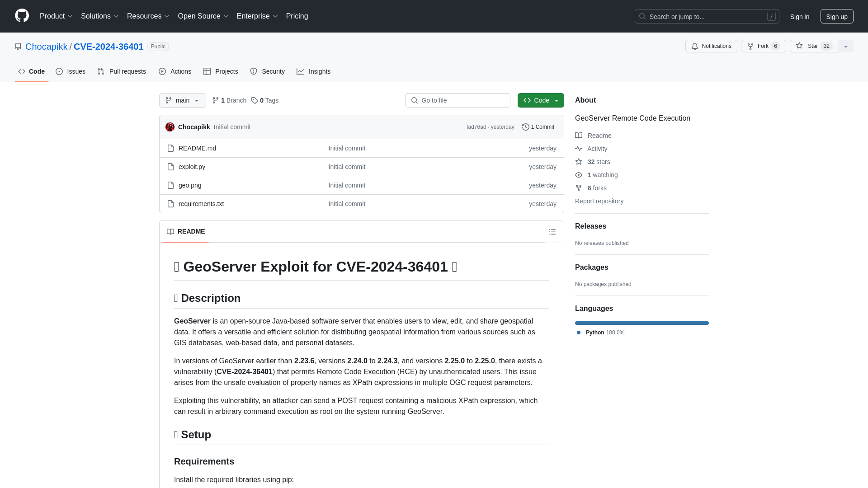This screenshot has width=868, height=488.
Task: Click the file icon next to README.md
Action: coord(170,148)
